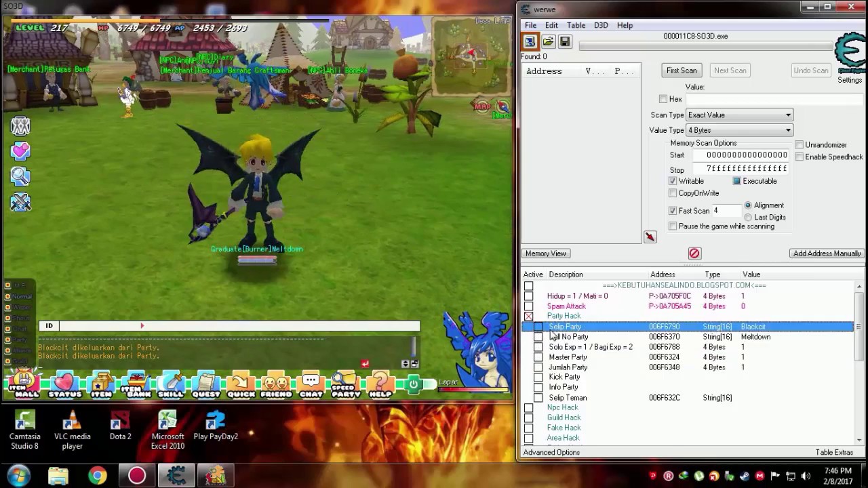Toggle the Party Hack active checkbox
Viewport: 868px width, 488px height.
coord(528,316)
